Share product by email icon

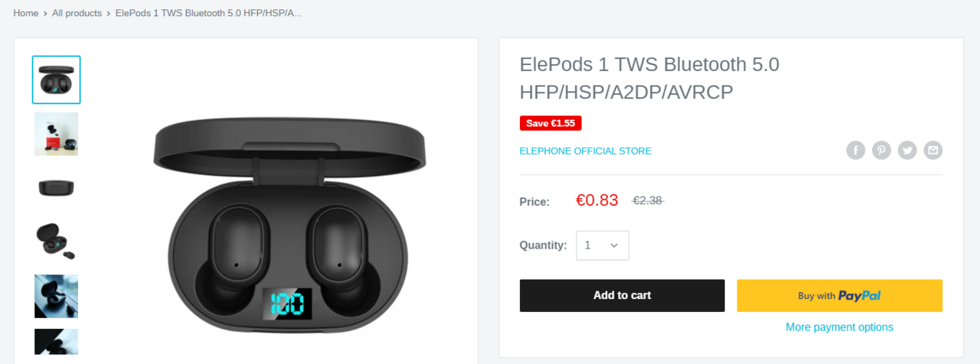[x=933, y=150]
